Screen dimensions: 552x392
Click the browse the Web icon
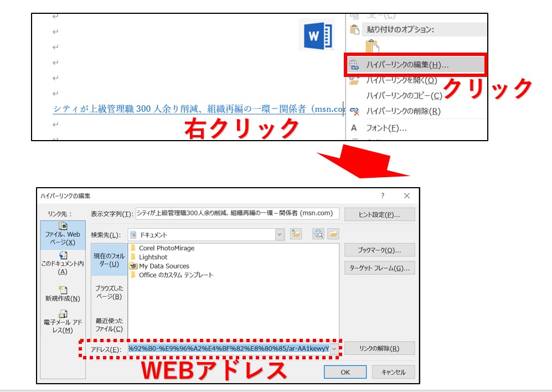[318, 234]
